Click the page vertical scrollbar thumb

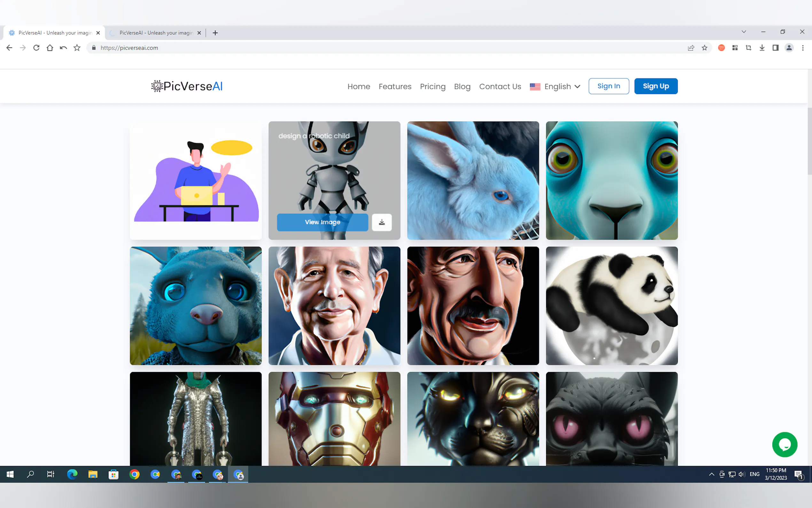tap(809, 141)
